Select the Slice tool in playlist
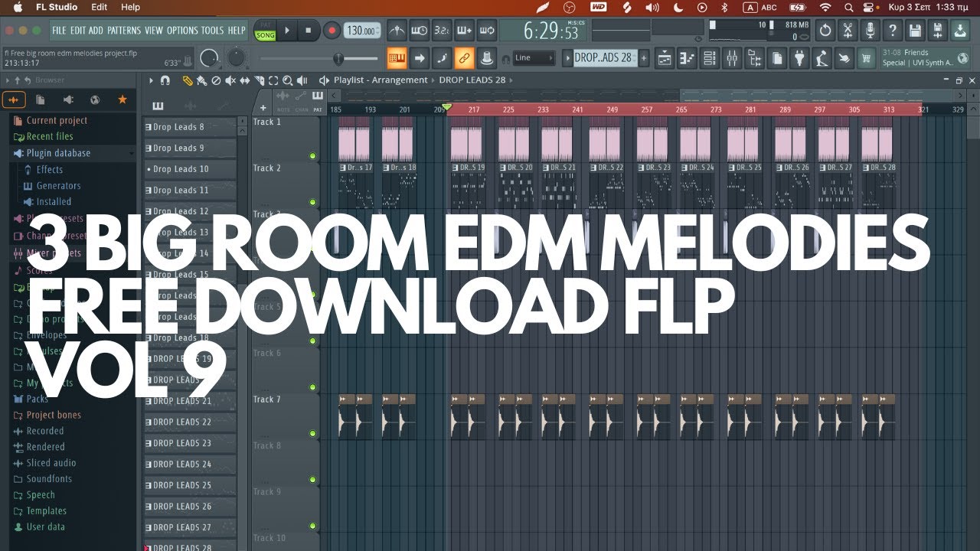The height and width of the screenshot is (551, 980). [259, 80]
